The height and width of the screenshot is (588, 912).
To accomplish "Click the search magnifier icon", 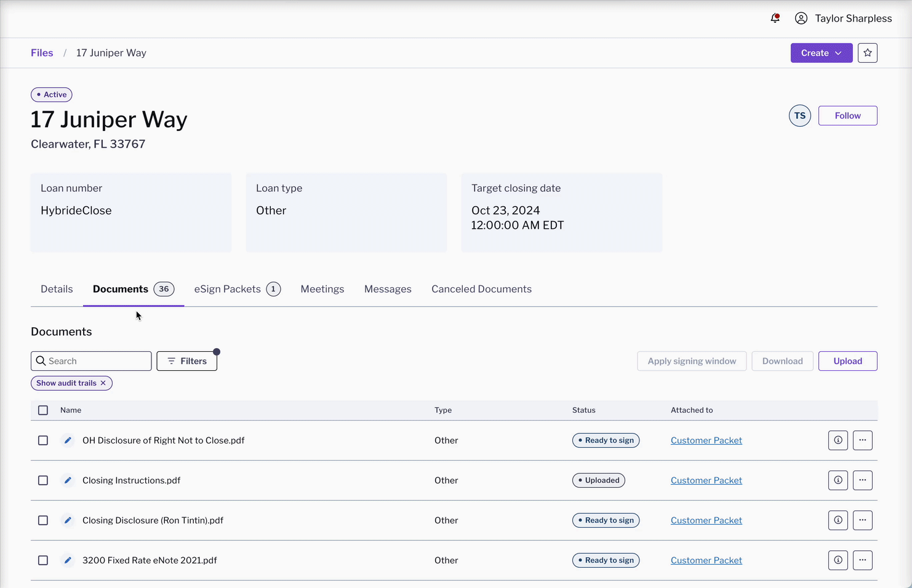I will point(41,361).
